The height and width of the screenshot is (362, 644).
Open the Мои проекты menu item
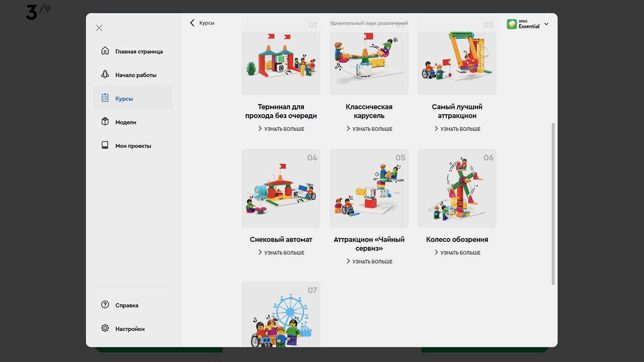point(133,145)
